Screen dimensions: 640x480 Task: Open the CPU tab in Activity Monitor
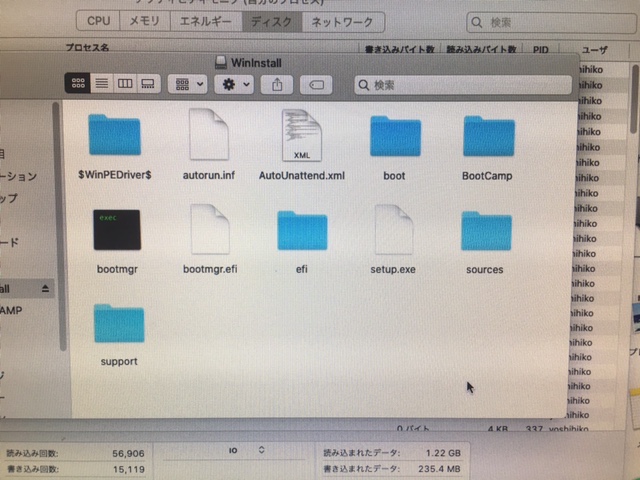98,21
